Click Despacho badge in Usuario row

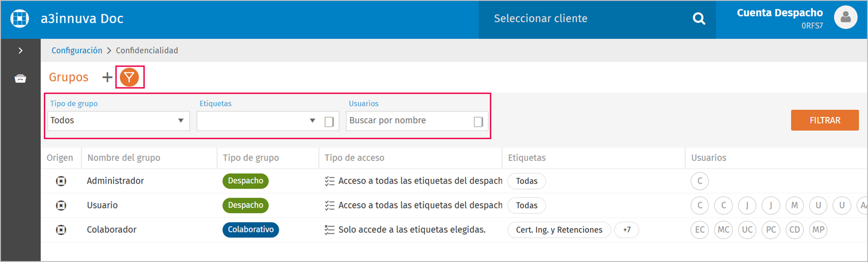246,205
